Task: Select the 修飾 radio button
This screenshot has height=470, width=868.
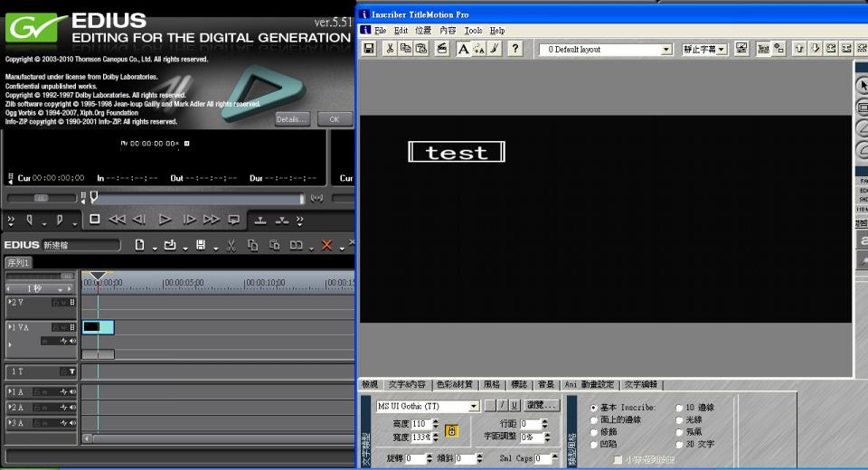Action: 593,432
